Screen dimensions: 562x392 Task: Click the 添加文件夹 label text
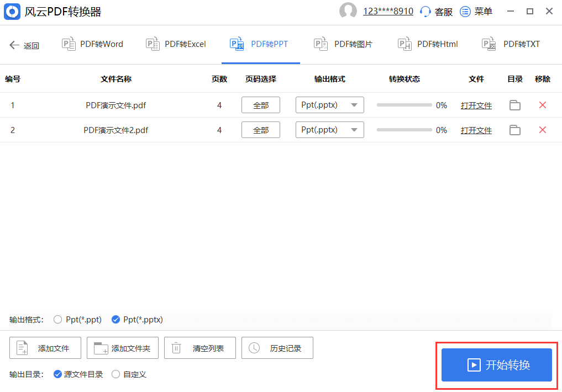pos(131,348)
